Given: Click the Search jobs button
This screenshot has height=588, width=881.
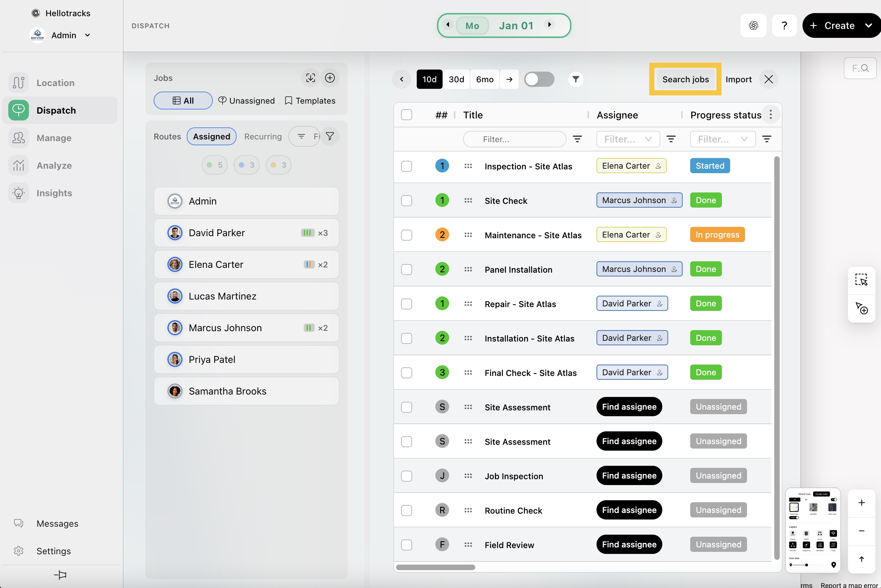Looking at the screenshot, I should click(685, 79).
